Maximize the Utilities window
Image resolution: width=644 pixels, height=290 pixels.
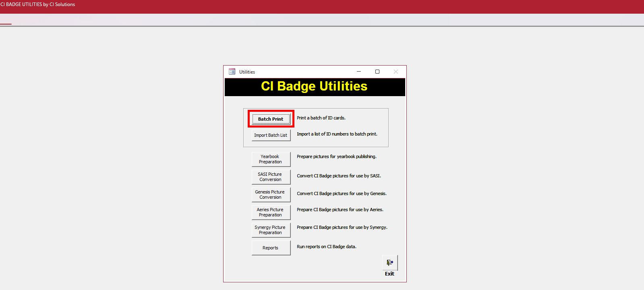click(x=377, y=72)
